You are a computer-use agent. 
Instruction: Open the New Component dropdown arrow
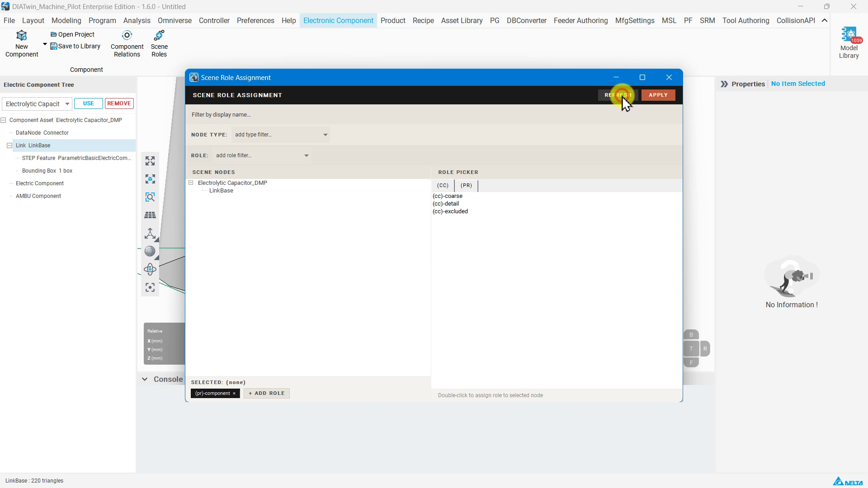(x=45, y=44)
